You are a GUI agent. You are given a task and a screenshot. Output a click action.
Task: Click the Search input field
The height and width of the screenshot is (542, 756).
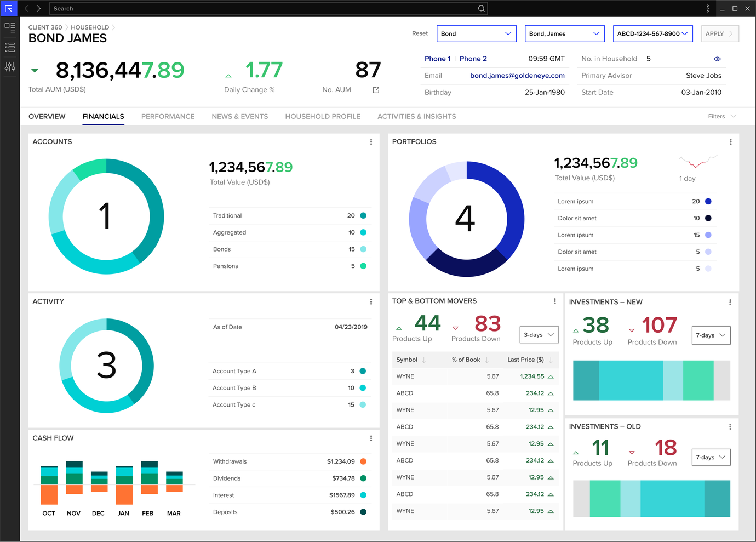click(x=268, y=8)
